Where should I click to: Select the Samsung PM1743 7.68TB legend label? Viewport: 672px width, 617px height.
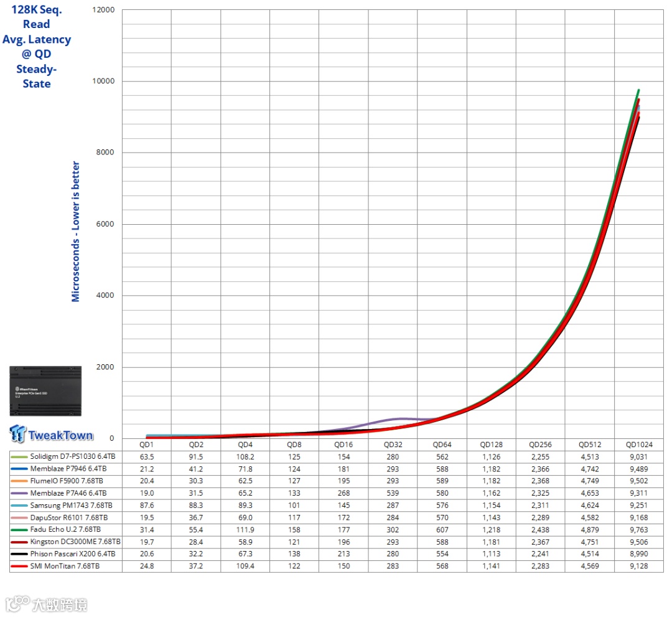click(71, 506)
